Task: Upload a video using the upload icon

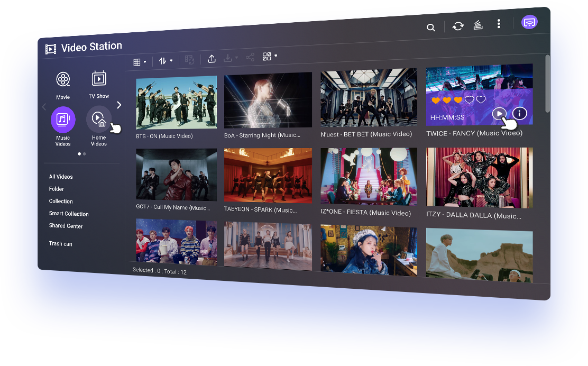Action: click(212, 59)
